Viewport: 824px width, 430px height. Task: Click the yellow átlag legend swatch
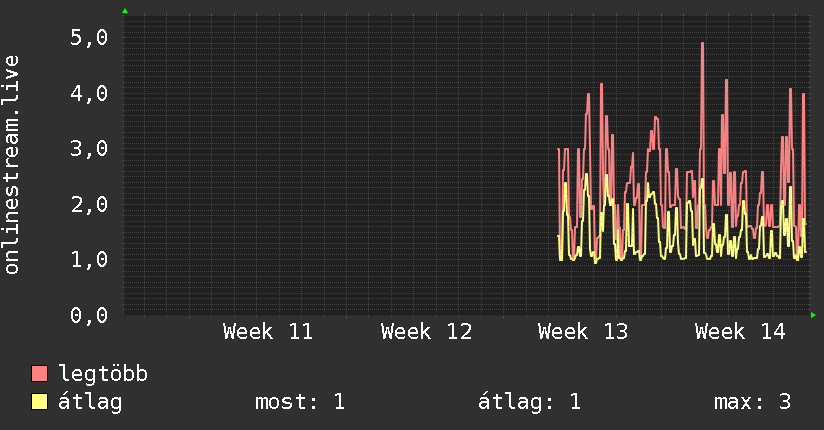pyautogui.click(x=39, y=401)
